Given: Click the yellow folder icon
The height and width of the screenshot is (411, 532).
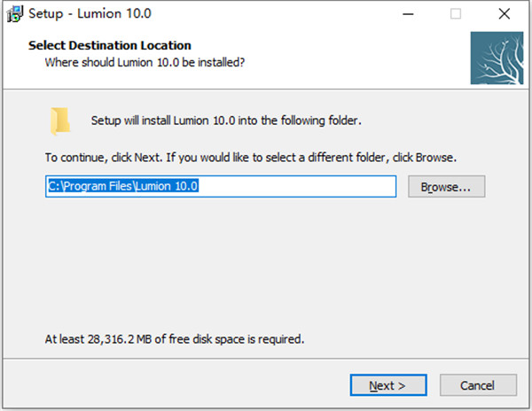Looking at the screenshot, I should 60,121.
